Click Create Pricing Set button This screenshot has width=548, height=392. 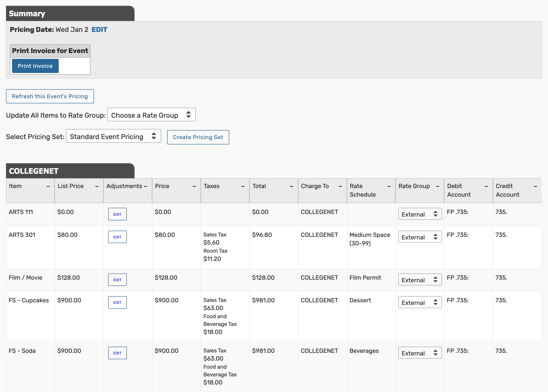pyautogui.click(x=198, y=137)
